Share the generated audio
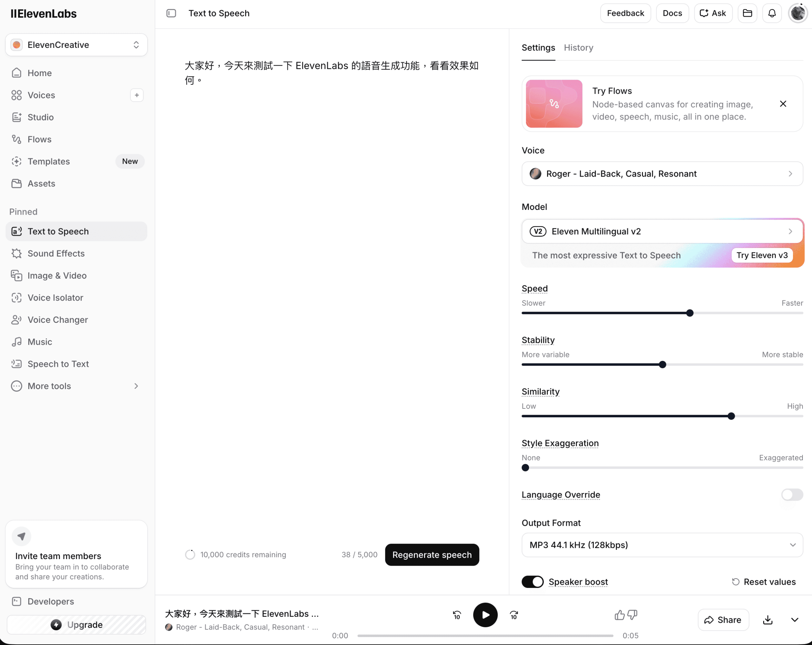 (x=723, y=620)
